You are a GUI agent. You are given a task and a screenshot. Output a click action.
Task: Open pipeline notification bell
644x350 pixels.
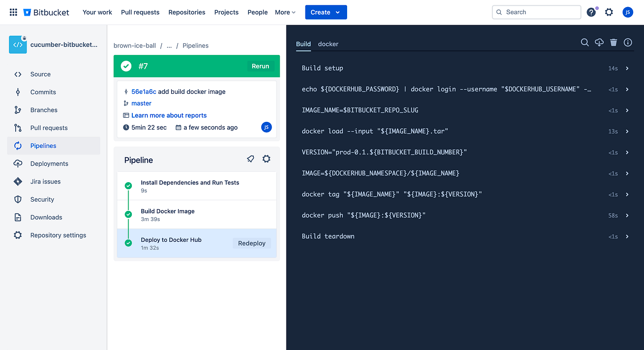click(250, 159)
